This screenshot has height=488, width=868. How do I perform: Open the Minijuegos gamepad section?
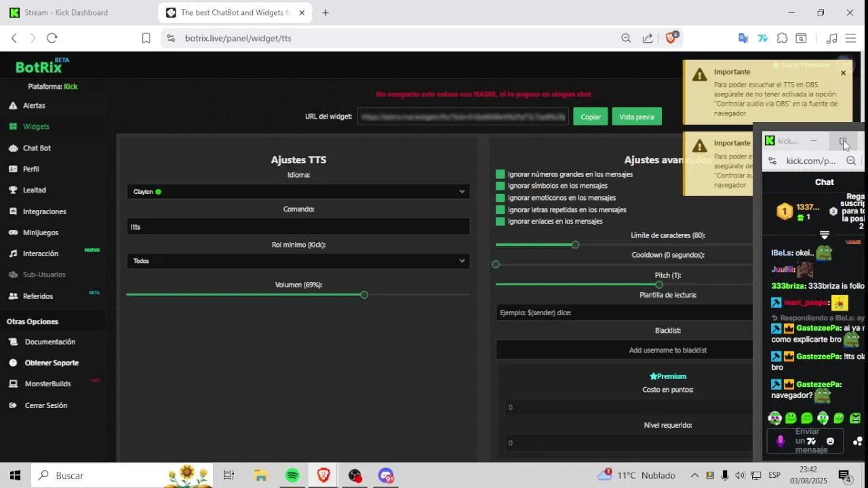(x=33, y=232)
